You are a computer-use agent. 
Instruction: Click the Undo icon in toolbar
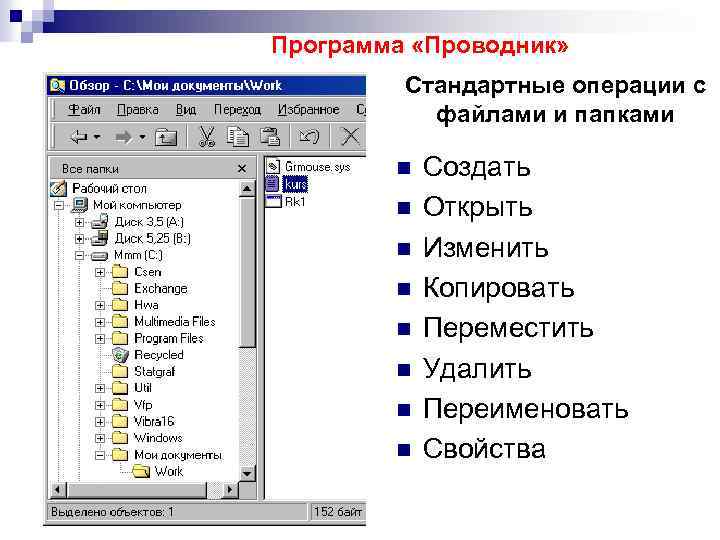coord(309,136)
